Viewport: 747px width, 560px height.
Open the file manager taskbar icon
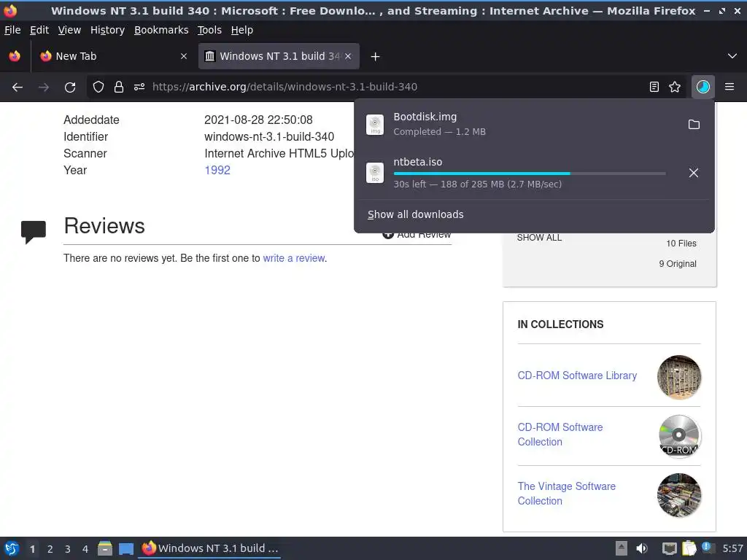coord(105,548)
